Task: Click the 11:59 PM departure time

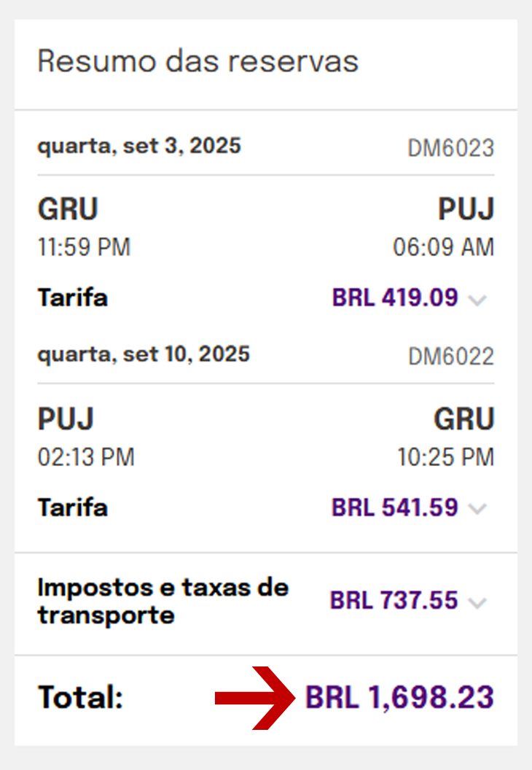Action: [x=84, y=248]
